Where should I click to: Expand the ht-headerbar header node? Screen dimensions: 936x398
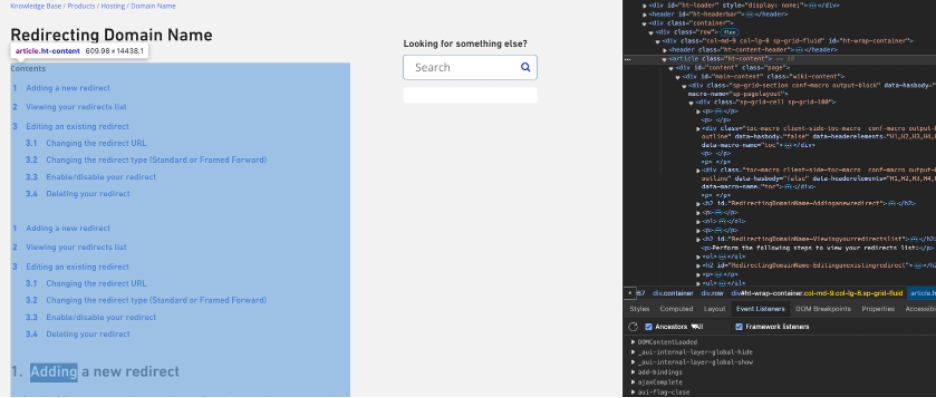pos(645,14)
